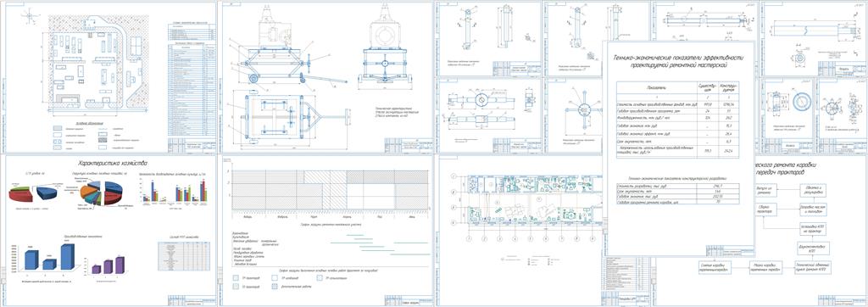Click the technical-economic indicators table sheet
The image size is (868, 307).
click(679, 148)
